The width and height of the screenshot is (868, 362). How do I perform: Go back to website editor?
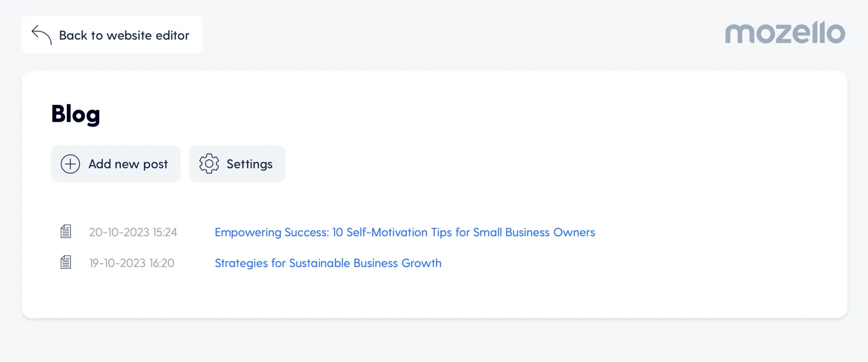click(112, 35)
